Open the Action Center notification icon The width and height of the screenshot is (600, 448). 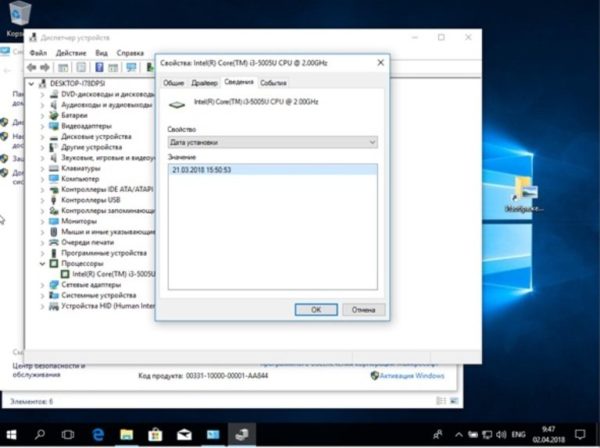point(580,435)
